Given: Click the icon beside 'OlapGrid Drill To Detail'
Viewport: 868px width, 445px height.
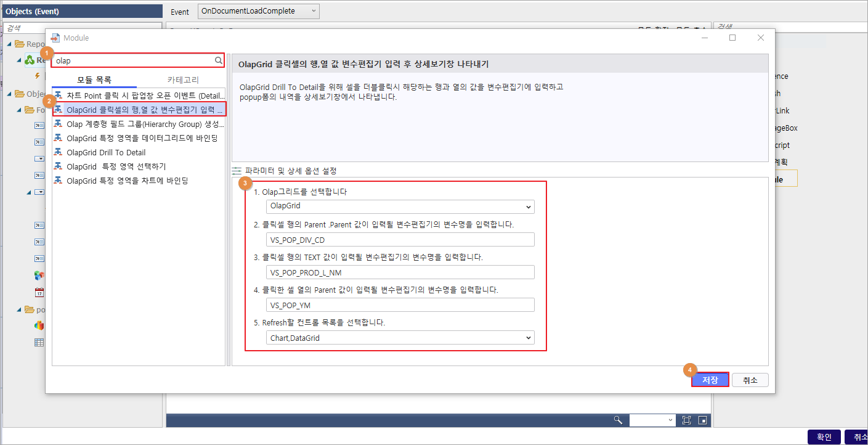Looking at the screenshot, I should pyautogui.click(x=59, y=152).
